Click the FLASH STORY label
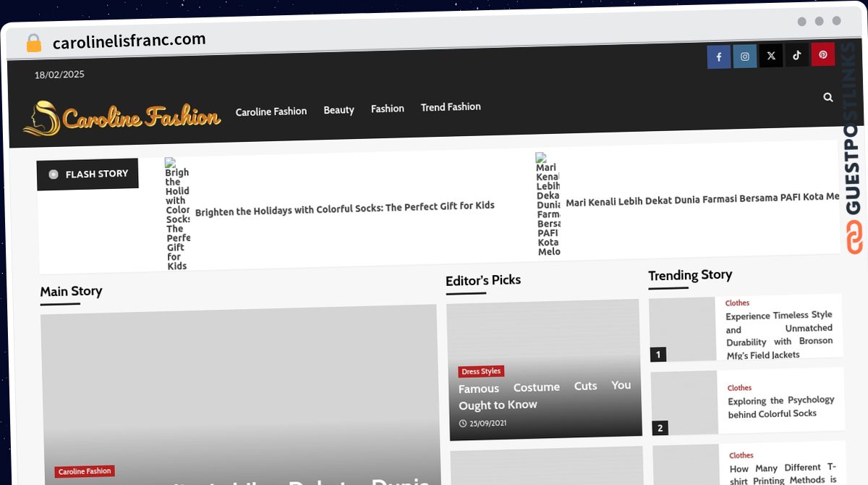 click(x=88, y=174)
